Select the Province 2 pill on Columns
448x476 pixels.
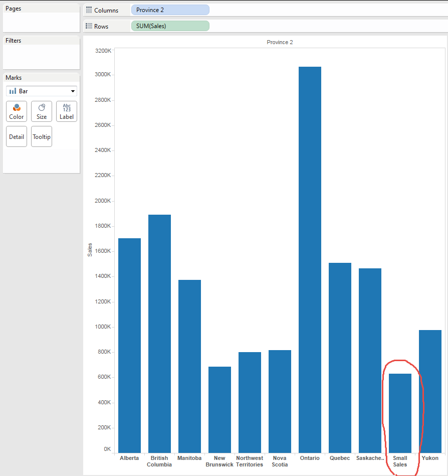point(170,10)
